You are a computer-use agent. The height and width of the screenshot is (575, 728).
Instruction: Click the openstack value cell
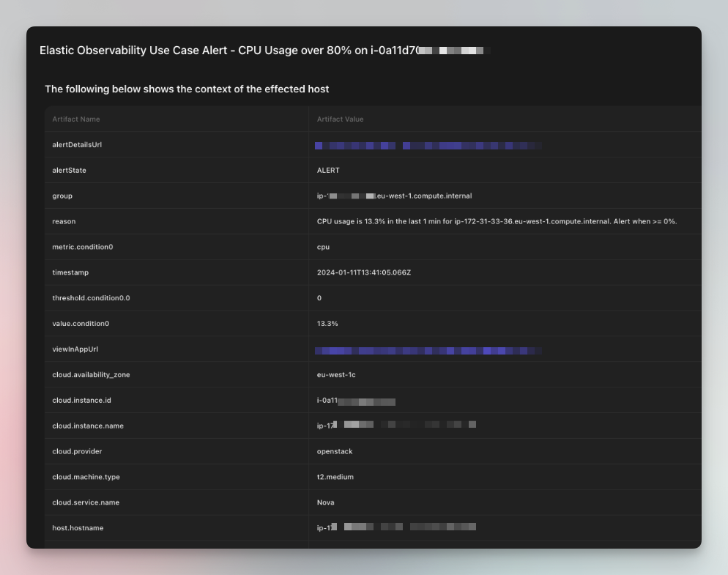(x=335, y=451)
